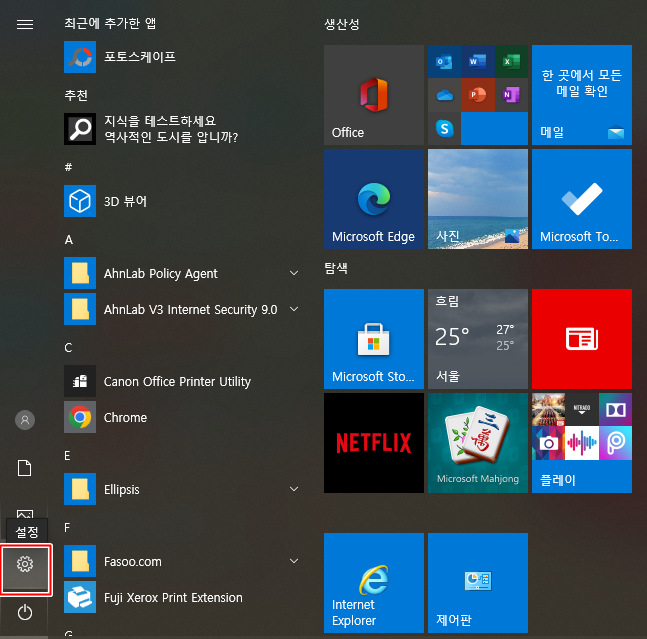Click the 'C' alphabet section header
Viewport: 647px width, 639px height.
(68, 348)
